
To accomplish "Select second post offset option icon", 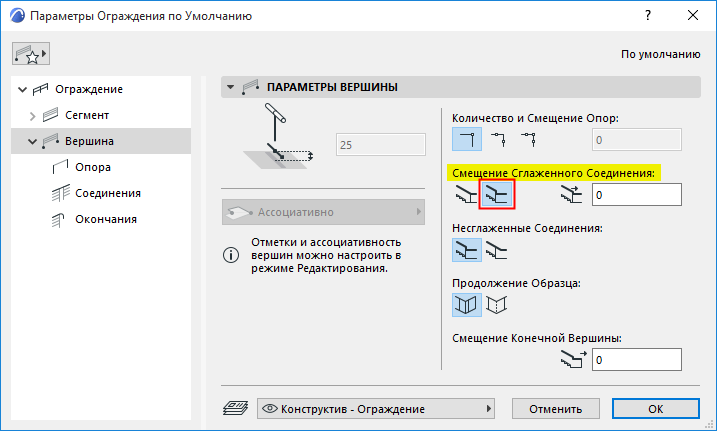I will 497,138.
